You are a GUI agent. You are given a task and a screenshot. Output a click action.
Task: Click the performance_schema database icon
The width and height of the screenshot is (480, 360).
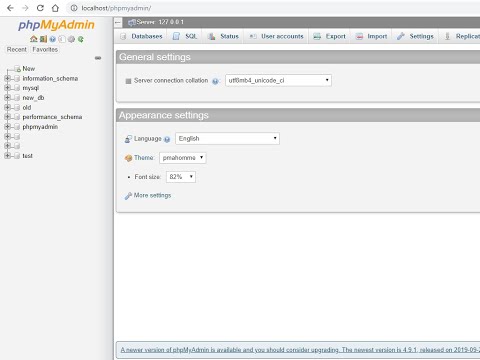[17, 117]
